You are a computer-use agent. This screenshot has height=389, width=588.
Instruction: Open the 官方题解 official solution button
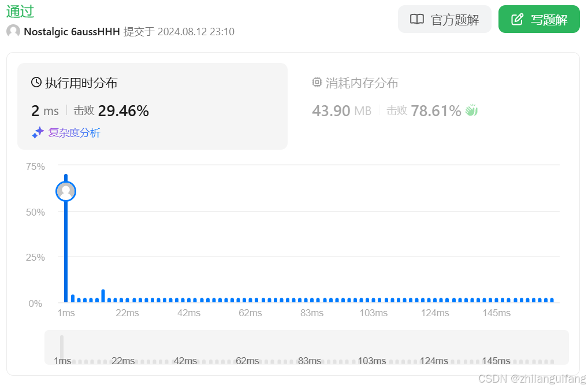point(444,19)
